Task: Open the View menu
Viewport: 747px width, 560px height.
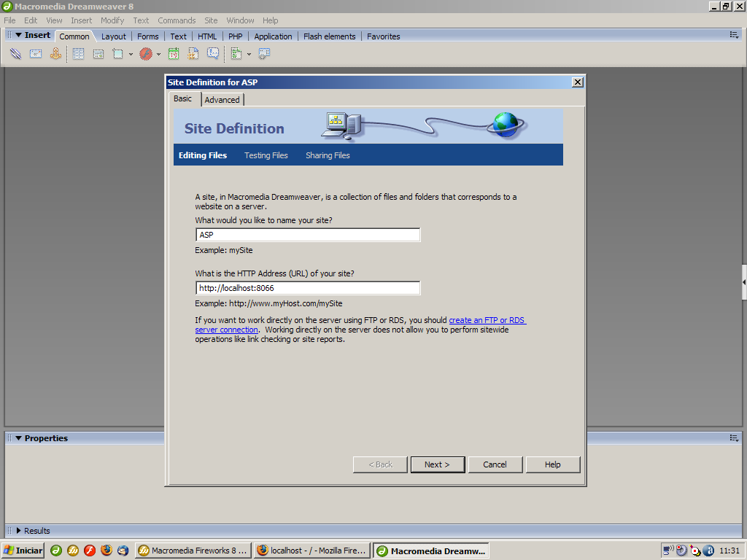Action: pyautogui.click(x=54, y=20)
